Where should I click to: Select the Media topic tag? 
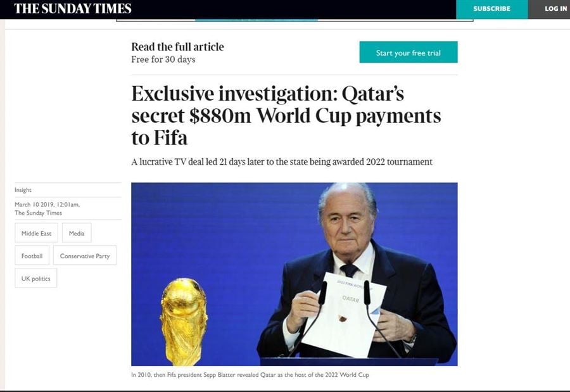(x=77, y=233)
